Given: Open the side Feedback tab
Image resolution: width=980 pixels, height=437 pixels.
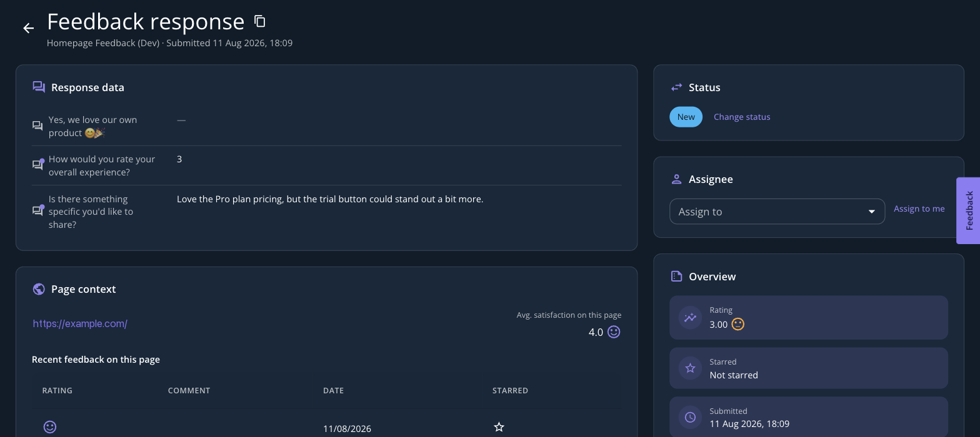Looking at the screenshot, I should (x=968, y=210).
